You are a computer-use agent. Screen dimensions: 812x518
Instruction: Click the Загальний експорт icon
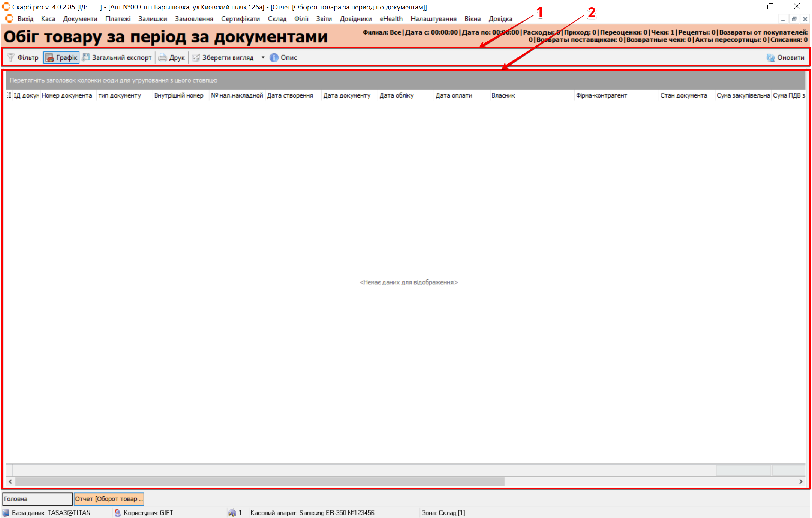[x=86, y=57]
